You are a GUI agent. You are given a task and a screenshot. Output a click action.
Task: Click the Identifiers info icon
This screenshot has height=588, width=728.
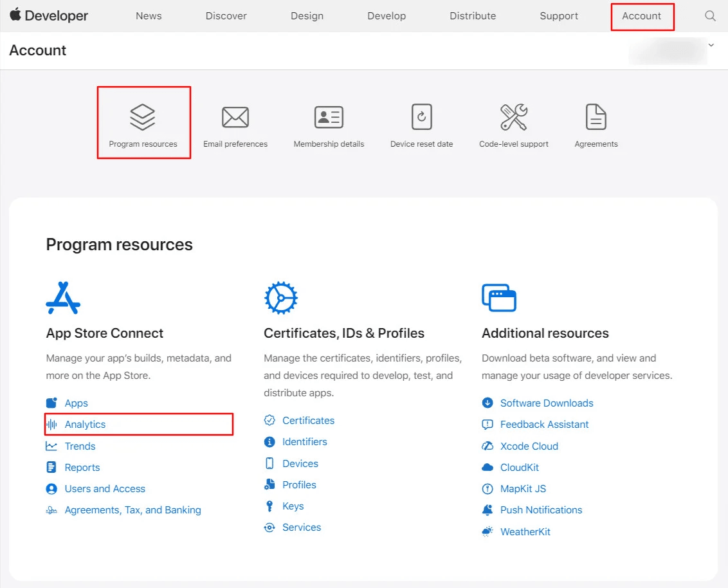click(269, 442)
